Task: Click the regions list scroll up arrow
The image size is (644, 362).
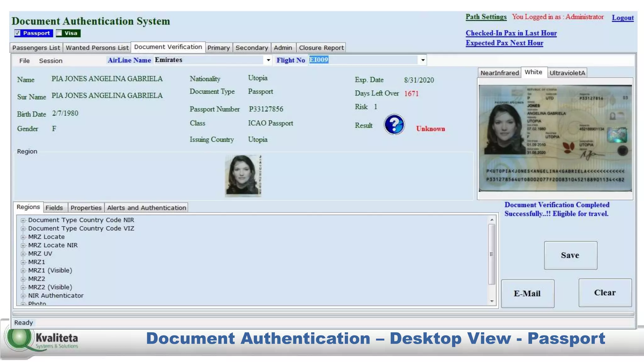Action: click(x=492, y=220)
